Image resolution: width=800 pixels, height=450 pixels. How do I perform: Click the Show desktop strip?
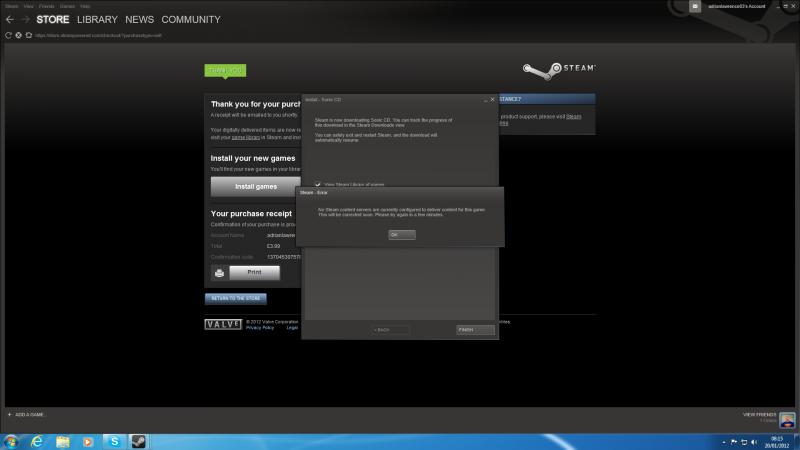click(797, 442)
